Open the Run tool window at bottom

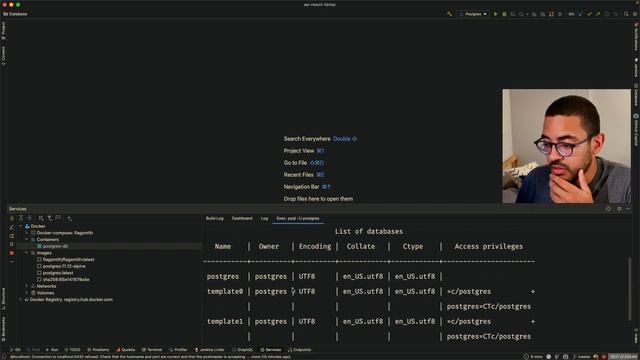click(52, 350)
